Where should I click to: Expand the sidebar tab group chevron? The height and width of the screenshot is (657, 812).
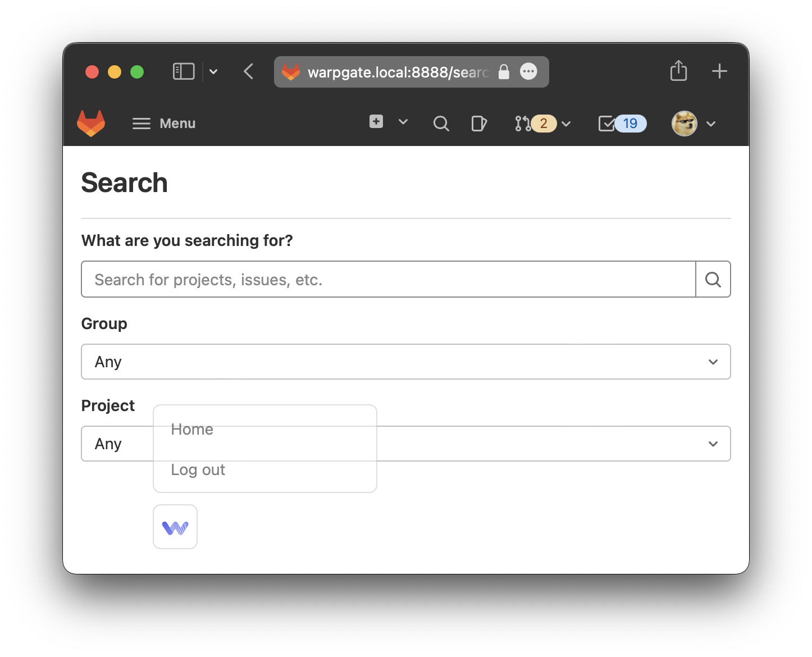tap(213, 72)
